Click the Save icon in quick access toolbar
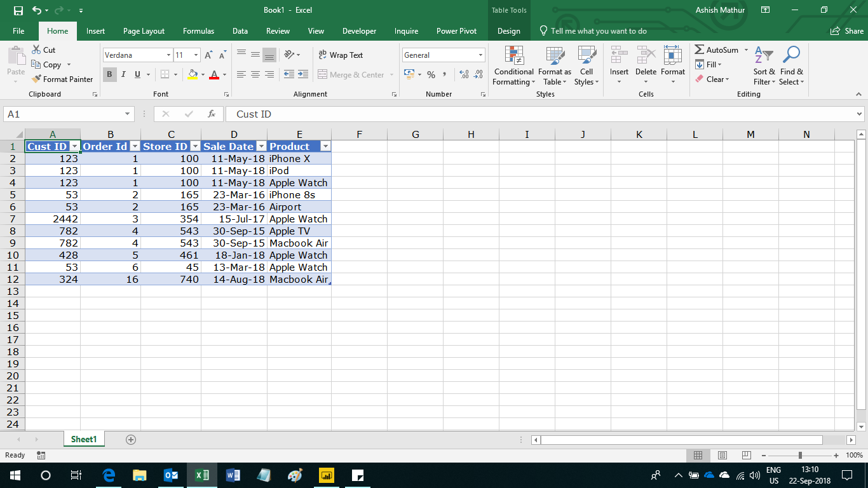868x488 pixels. [x=18, y=10]
